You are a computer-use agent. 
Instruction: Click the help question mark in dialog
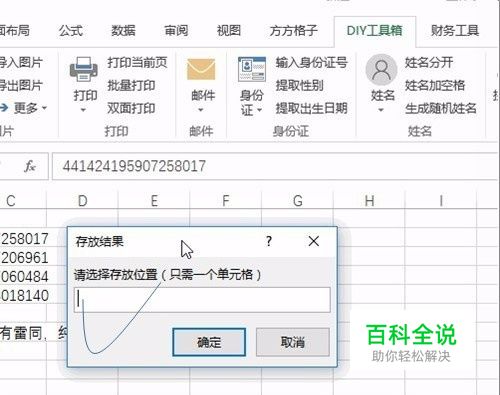pyautogui.click(x=269, y=241)
